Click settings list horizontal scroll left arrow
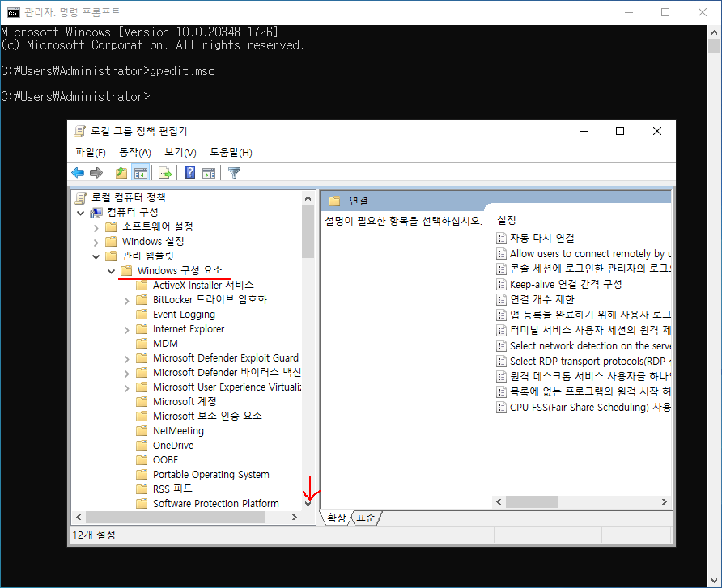This screenshot has width=722, height=588. 499,502
